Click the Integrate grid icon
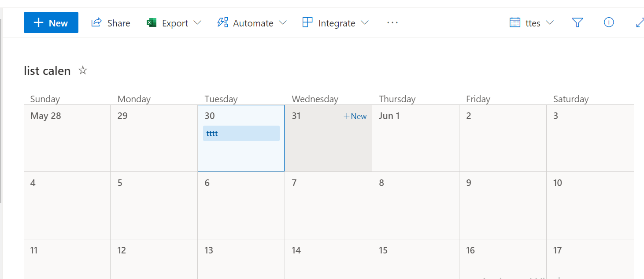The image size is (644, 279). pyautogui.click(x=307, y=23)
